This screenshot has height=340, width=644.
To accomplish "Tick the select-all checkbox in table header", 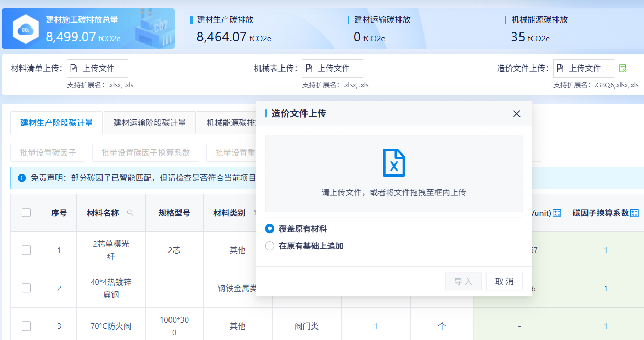I will 26,213.
